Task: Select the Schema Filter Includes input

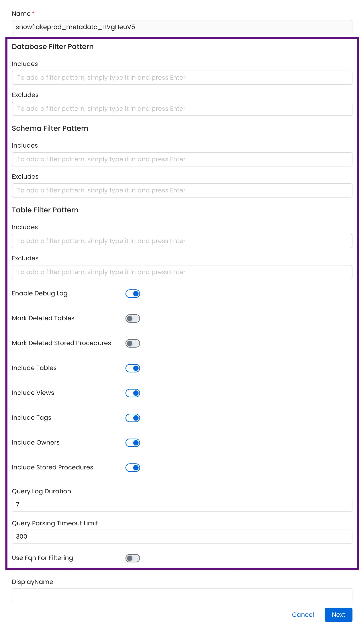Action: point(182,159)
